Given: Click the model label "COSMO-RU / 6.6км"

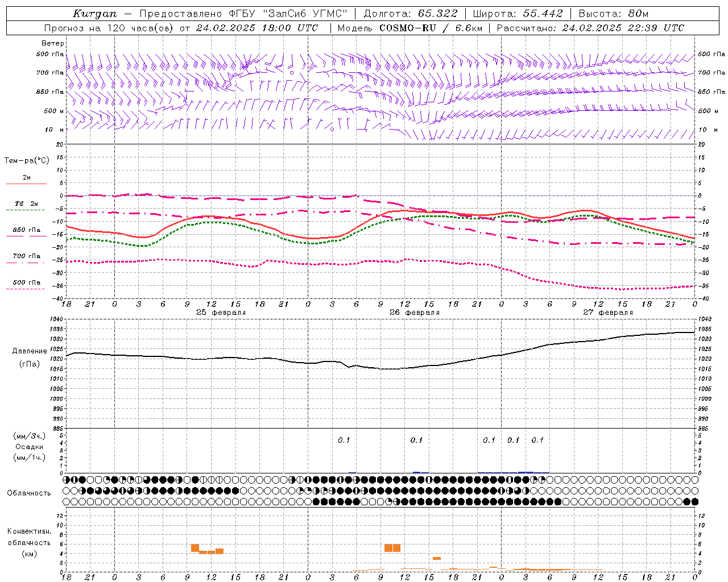Looking at the screenshot, I should click(x=431, y=28).
